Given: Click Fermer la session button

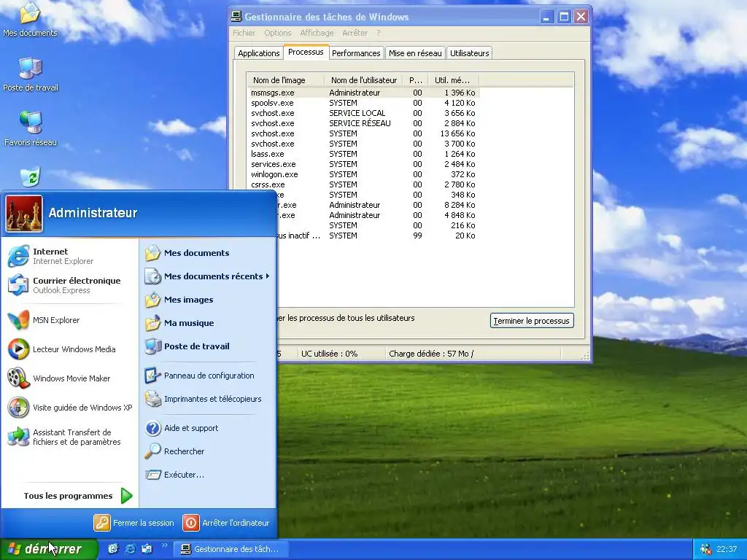Looking at the screenshot, I should click(x=134, y=523).
